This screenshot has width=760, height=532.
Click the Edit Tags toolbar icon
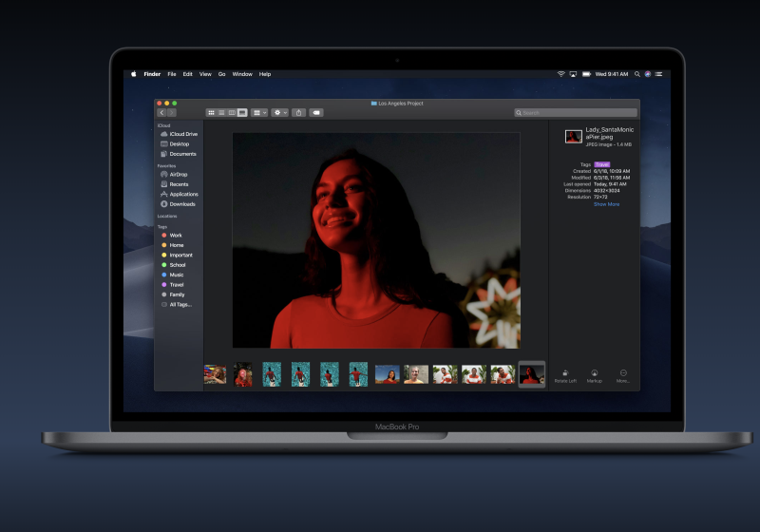pyautogui.click(x=316, y=112)
